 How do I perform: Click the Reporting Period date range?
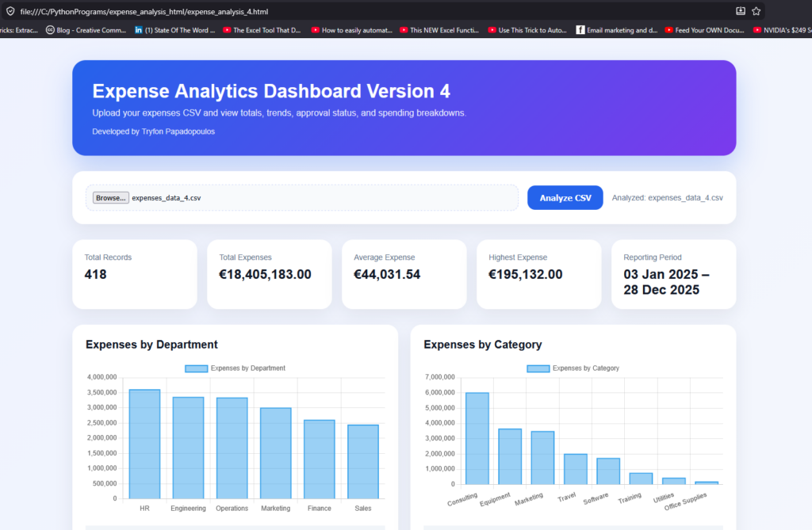coord(666,282)
